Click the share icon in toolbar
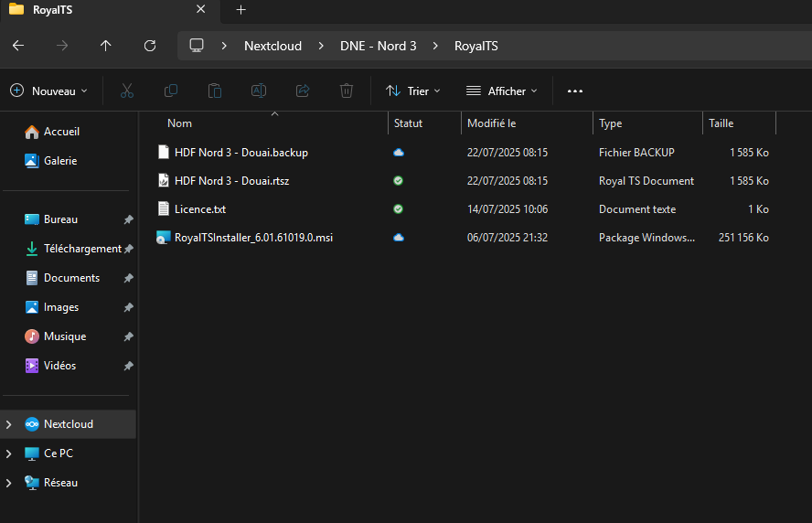The width and height of the screenshot is (812, 523). coord(303,91)
